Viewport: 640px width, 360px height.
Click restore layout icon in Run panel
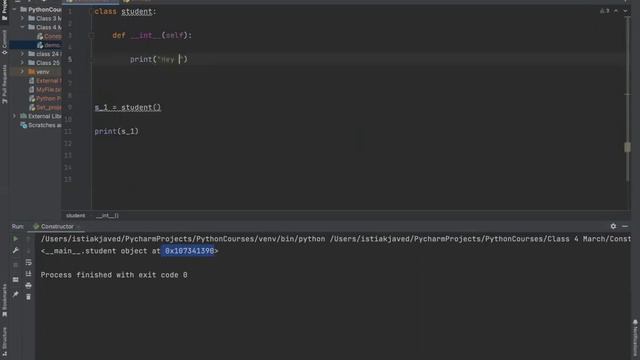point(16,280)
